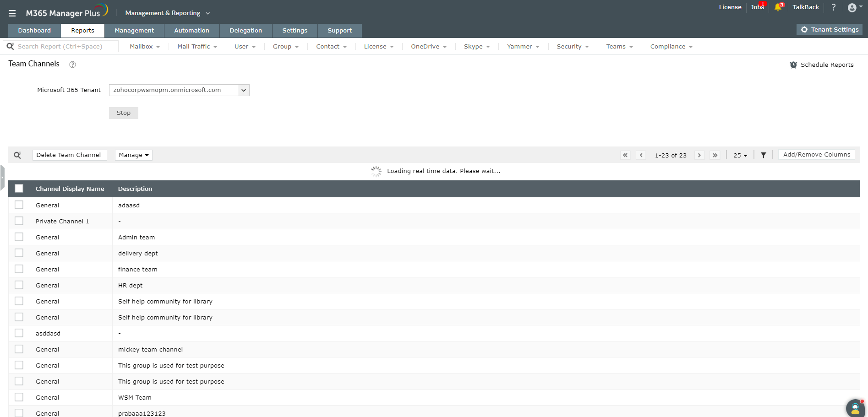Screen dimensions: 868x417
Task: Expand the Management & Reporting dropdown
Action: pos(168,13)
